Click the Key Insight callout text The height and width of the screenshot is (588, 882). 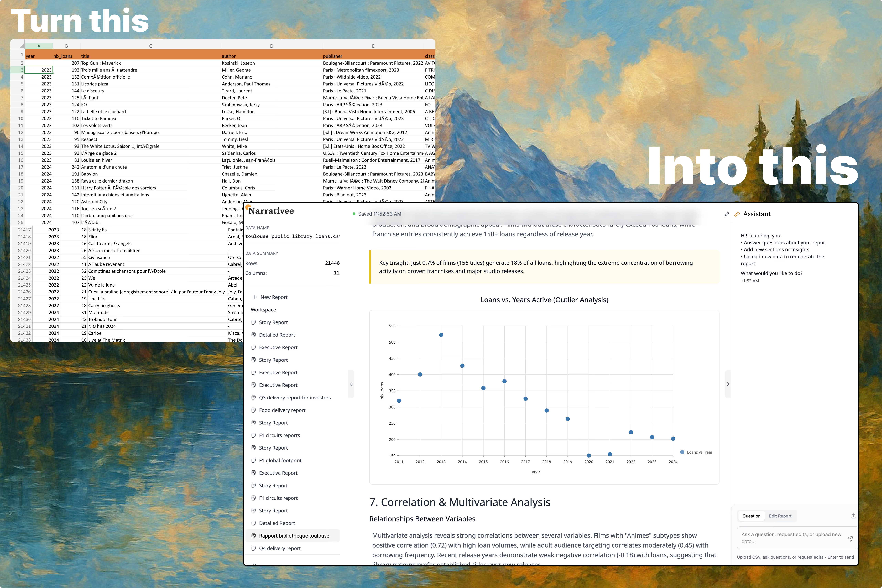coord(536,267)
